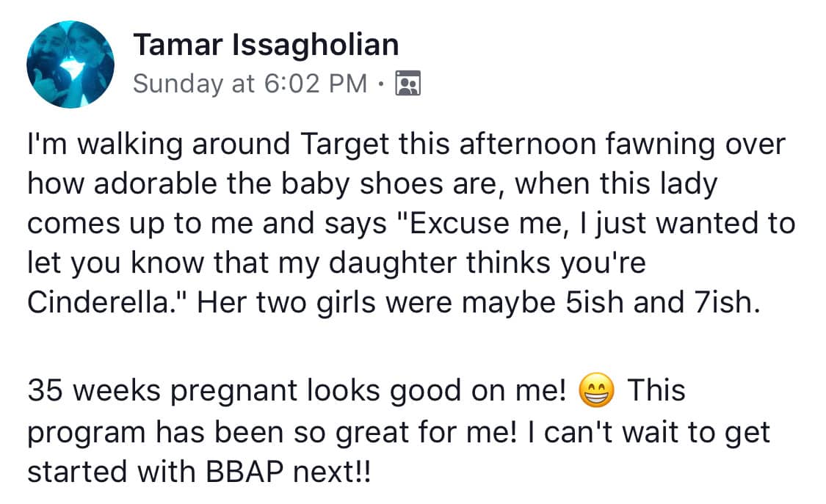The height and width of the screenshot is (504, 826).
Task: Open the Sunday at 6:02 PM timestamp
Action: point(250,84)
